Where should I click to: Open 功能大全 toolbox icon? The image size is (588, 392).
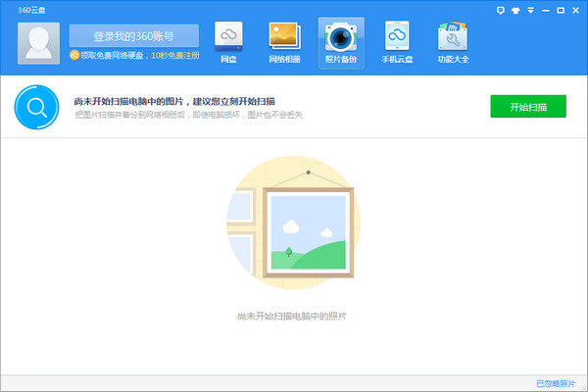(x=453, y=41)
